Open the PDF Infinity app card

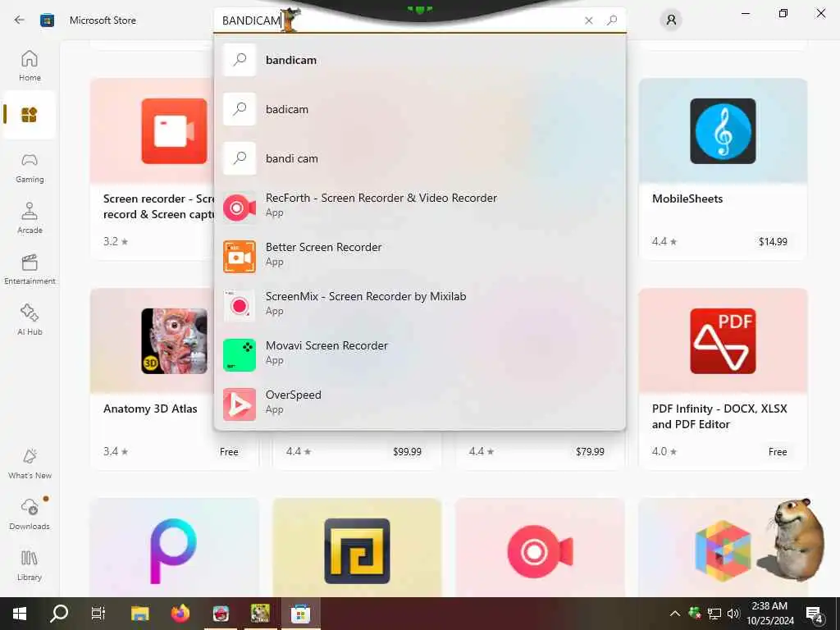click(x=723, y=379)
